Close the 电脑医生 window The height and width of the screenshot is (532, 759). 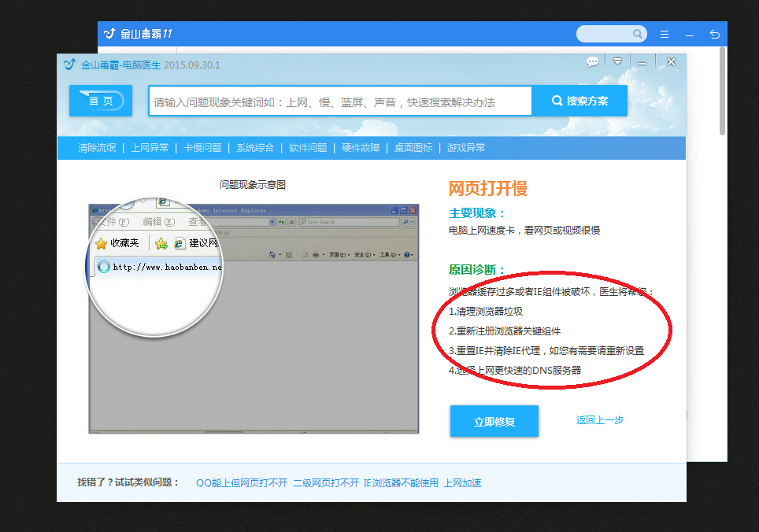tap(671, 62)
